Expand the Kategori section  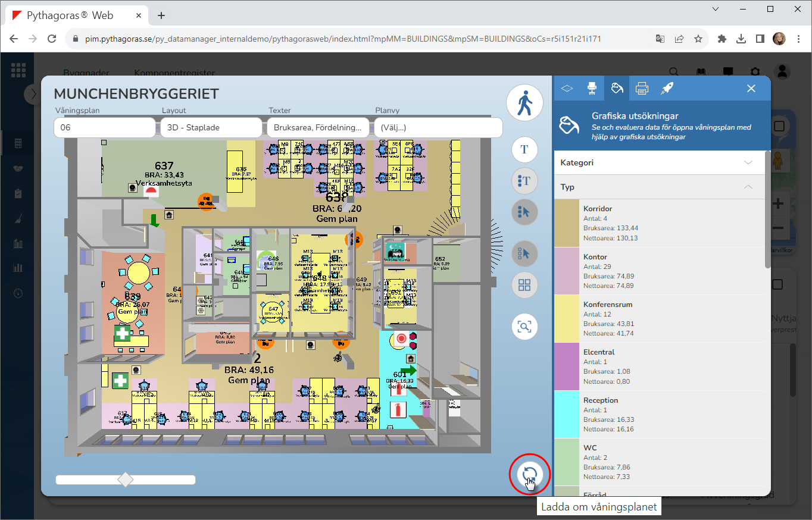click(659, 162)
